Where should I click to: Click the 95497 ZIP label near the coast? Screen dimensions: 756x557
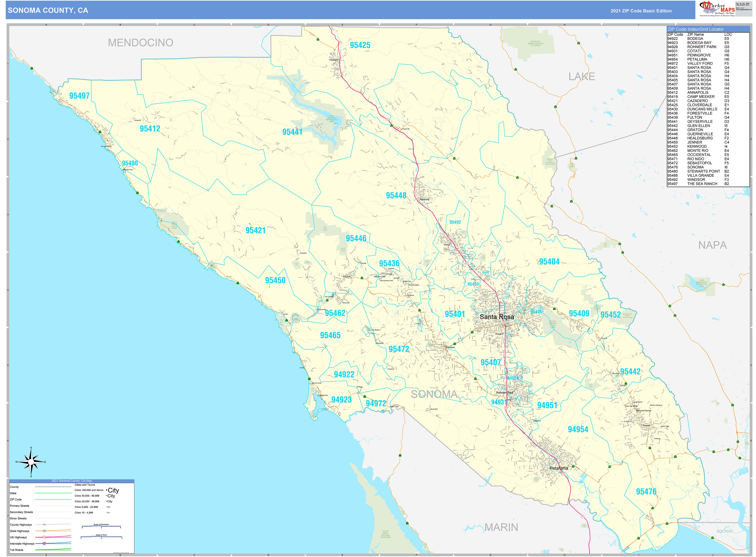pos(79,96)
